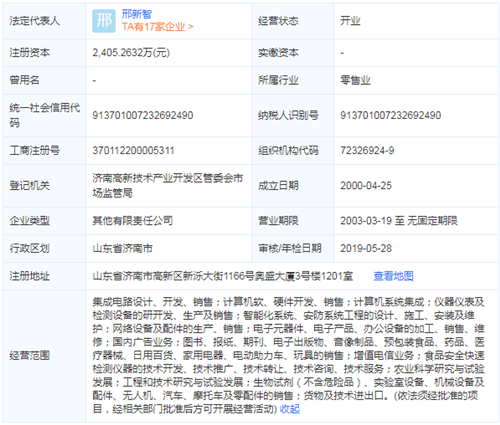Screen dimensions: 500x425
Task: Expand TA有17家企业 companies link
Action: tap(157, 27)
